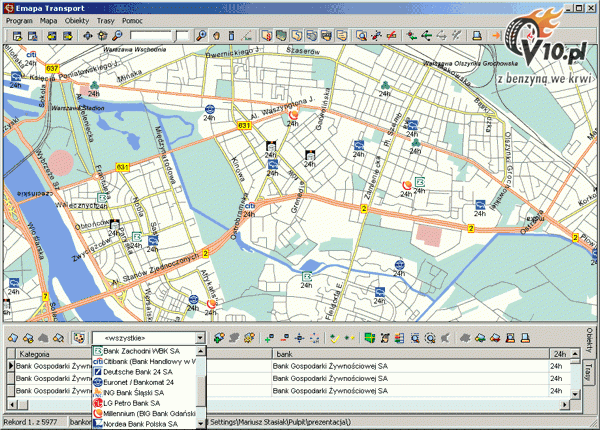Click the first icon in the top toolbar
600x430 pixels.
click(15, 36)
